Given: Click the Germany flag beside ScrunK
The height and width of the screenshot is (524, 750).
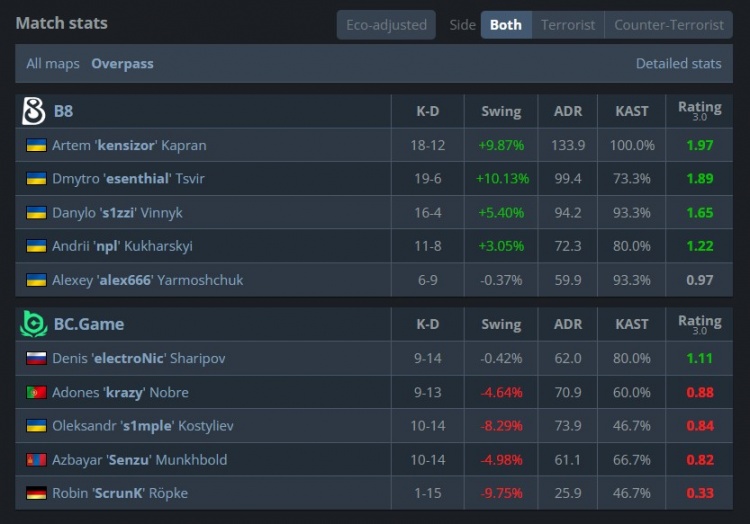Looking at the screenshot, I should coord(36,493).
